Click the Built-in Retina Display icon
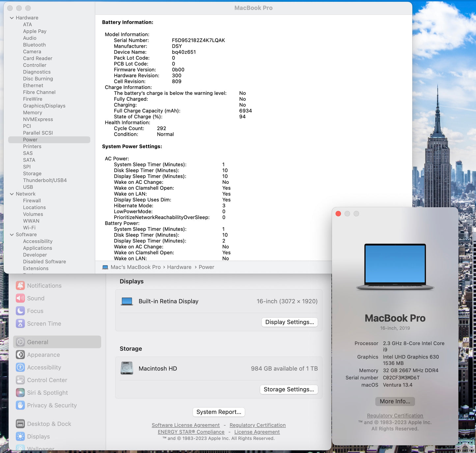The image size is (476, 453). tap(127, 301)
